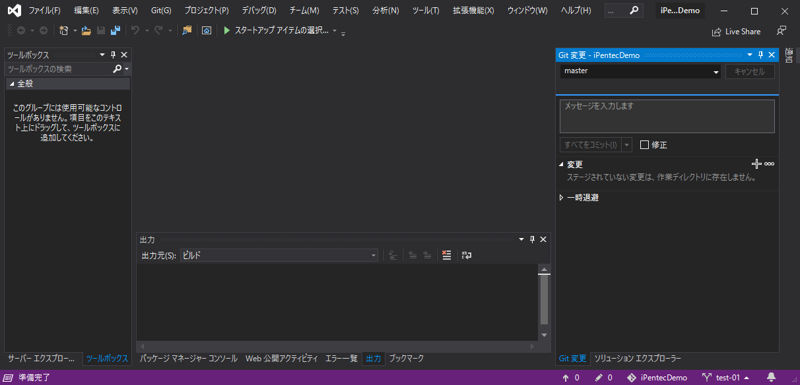
Task: Click the pending changes pencil indicator
Action: (x=604, y=378)
